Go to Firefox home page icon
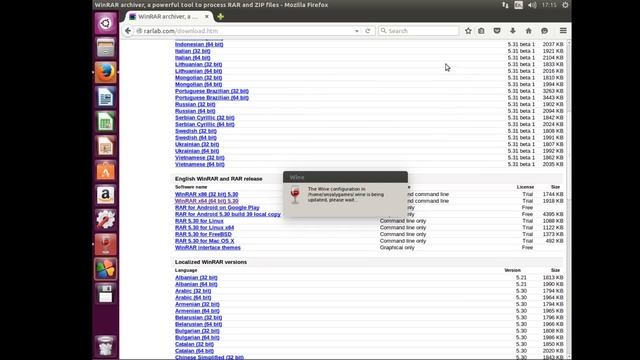 (529, 31)
